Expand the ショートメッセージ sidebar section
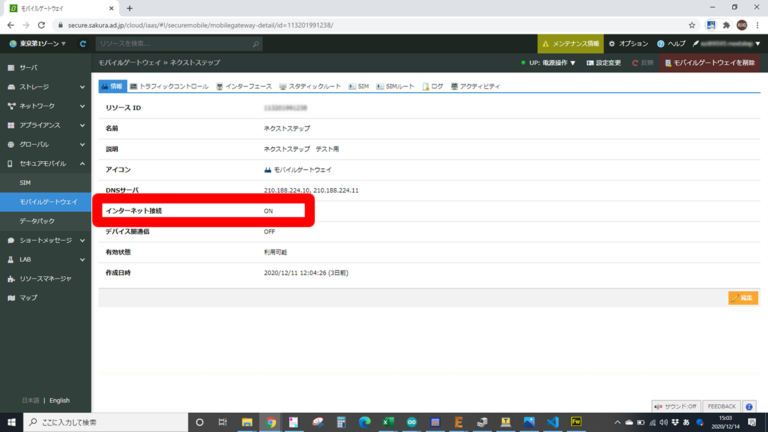The width and height of the screenshot is (768, 432). tap(45, 240)
